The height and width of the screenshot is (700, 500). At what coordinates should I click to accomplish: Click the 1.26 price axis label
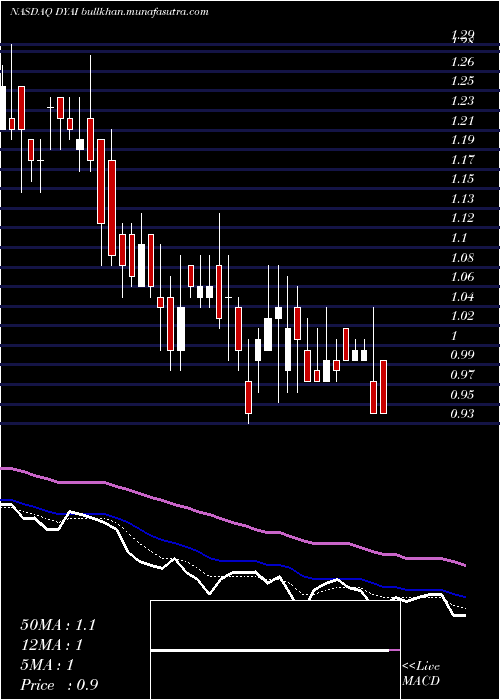tap(462, 61)
